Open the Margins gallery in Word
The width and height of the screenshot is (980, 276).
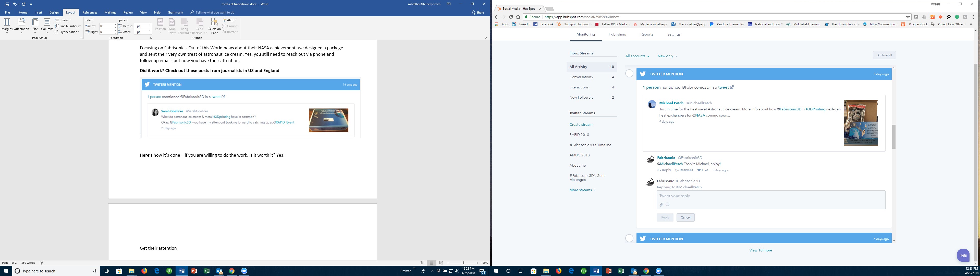coord(7,26)
